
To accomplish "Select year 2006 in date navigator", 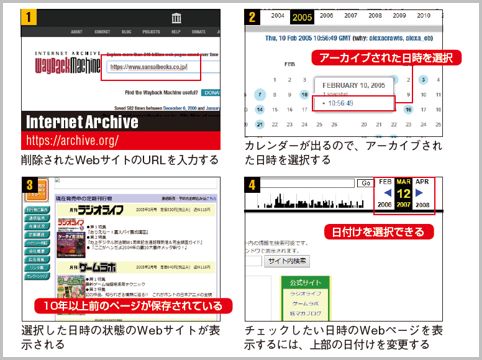I will pyautogui.click(x=384, y=204).
